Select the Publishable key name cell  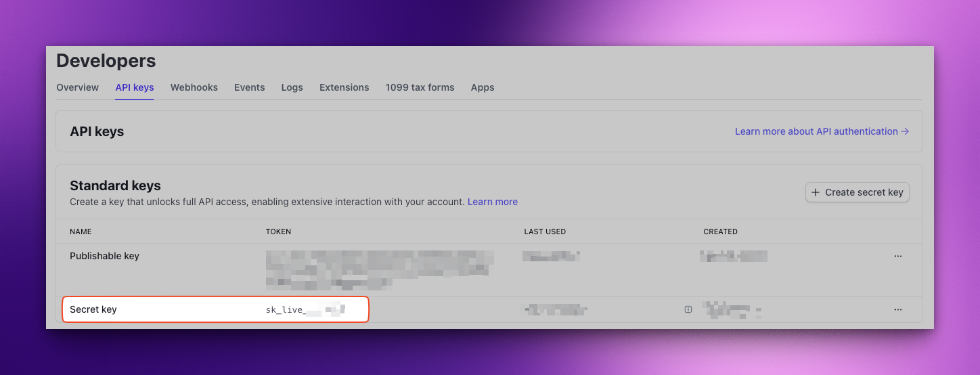click(x=105, y=256)
